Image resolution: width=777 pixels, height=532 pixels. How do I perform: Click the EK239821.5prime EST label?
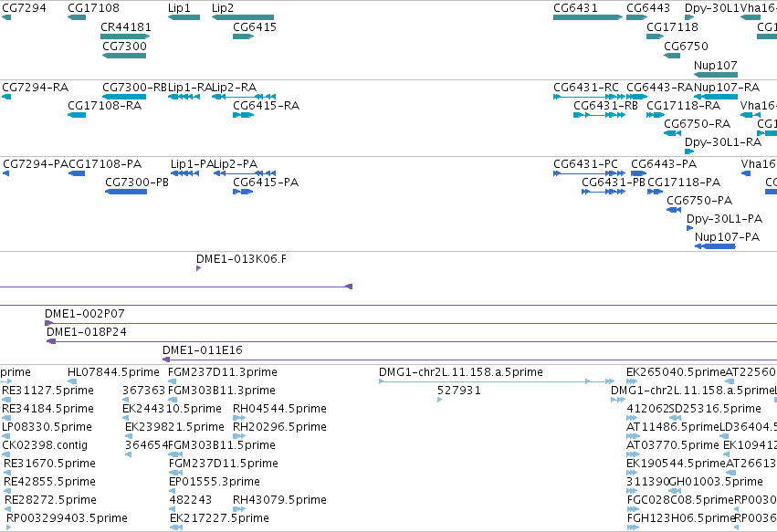click(x=174, y=427)
